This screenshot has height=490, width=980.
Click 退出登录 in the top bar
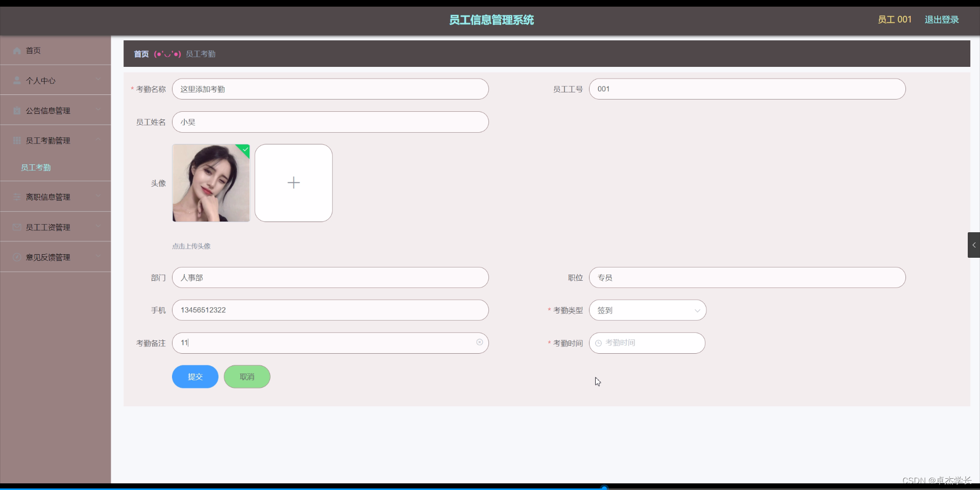click(941, 19)
